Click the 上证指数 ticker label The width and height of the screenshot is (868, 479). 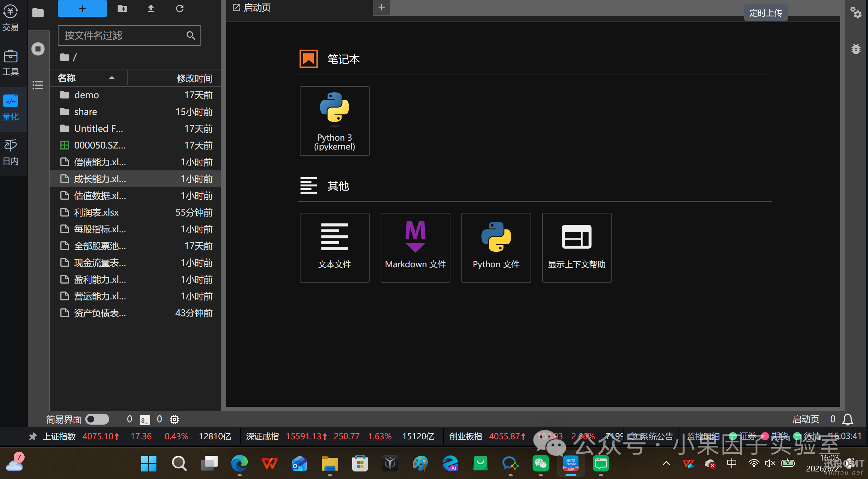pos(59,436)
